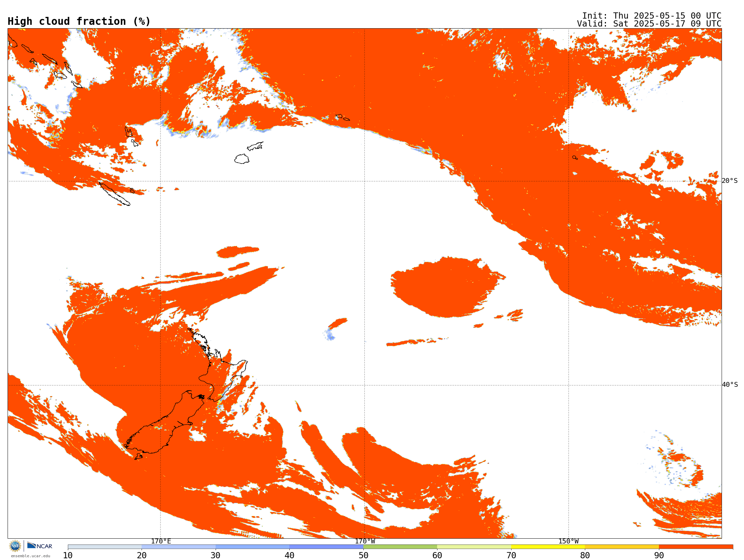The height and width of the screenshot is (560, 744).
Task: Click the Valid date 'Sat 2025-05-17 09 UTC'
Action: [667, 24]
